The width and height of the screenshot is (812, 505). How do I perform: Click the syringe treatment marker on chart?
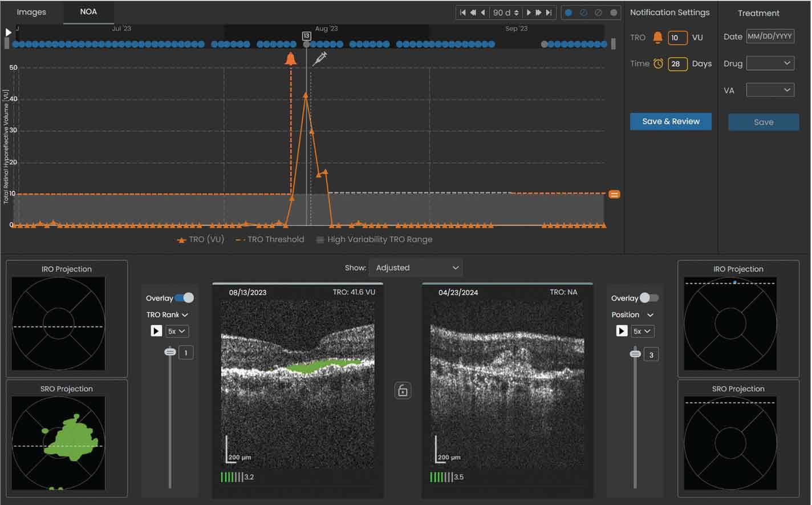point(320,58)
